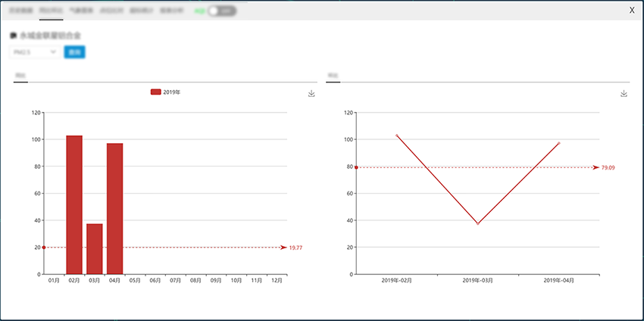Select the tab above the line chart
644x321 pixels.
333,76
